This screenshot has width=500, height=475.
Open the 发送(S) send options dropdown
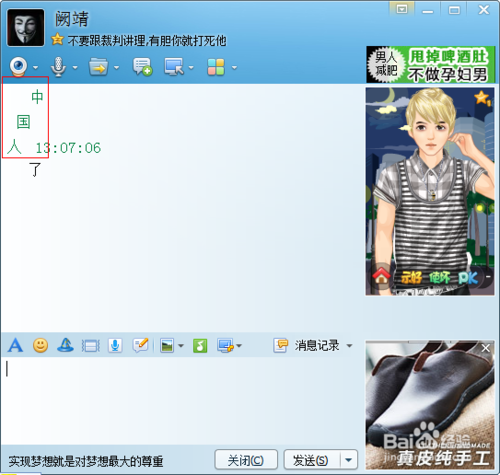(x=349, y=460)
